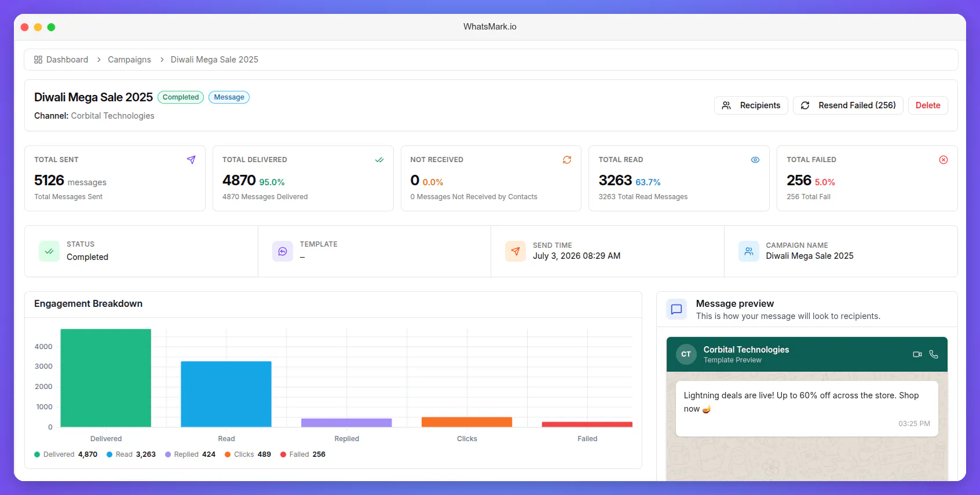Screen dimensions: 980x495
Task: Click the 4870 Messages Delivered caption
Action: (265, 197)
